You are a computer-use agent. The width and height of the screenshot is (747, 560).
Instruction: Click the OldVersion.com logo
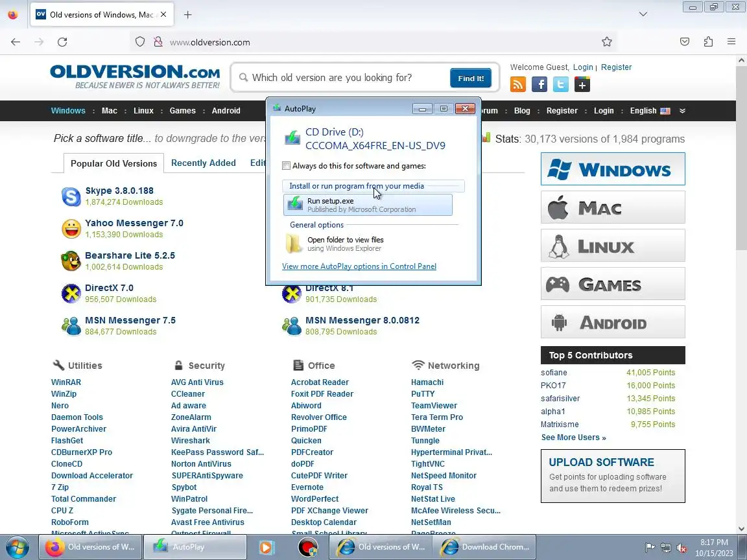click(136, 78)
